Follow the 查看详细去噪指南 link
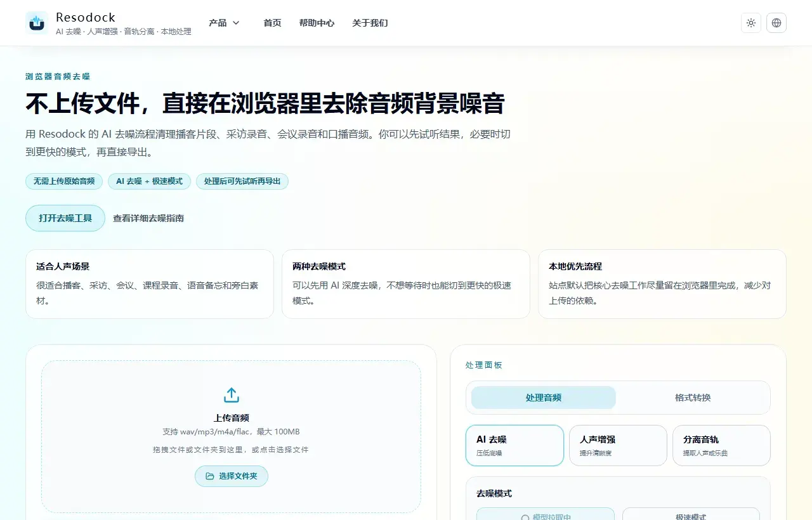This screenshot has width=812, height=520. click(x=148, y=218)
